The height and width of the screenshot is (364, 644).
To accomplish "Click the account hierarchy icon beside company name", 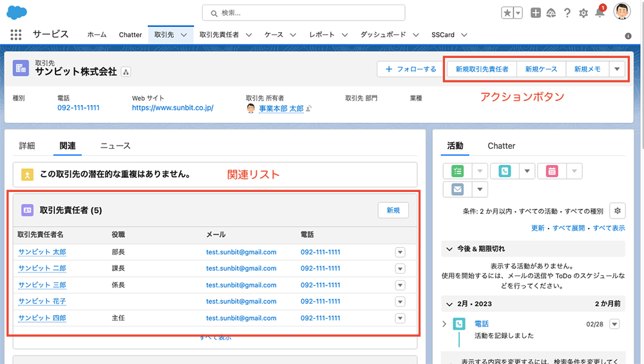I will coord(126,72).
